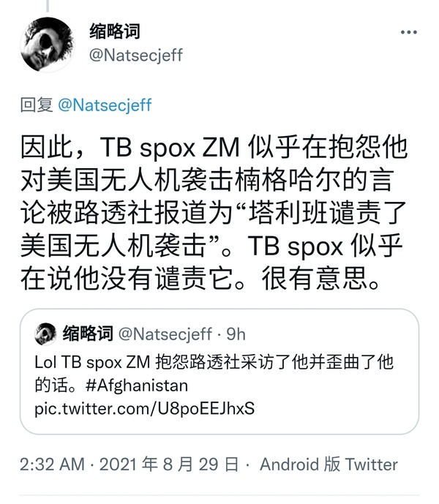The height and width of the screenshot is (504, 439).
Task: Open the quoted tweet card body text
Action: point(214,385)
